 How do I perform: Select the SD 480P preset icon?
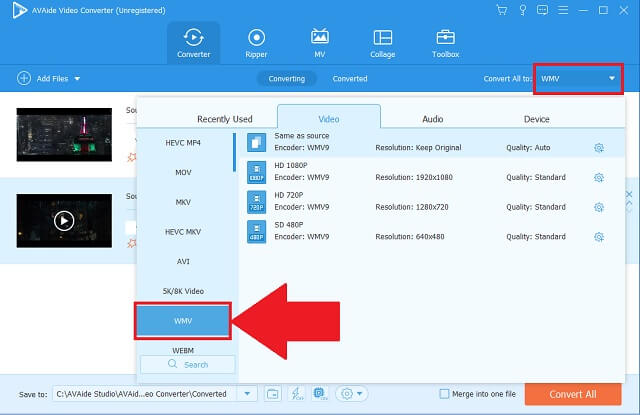point(256,232)
